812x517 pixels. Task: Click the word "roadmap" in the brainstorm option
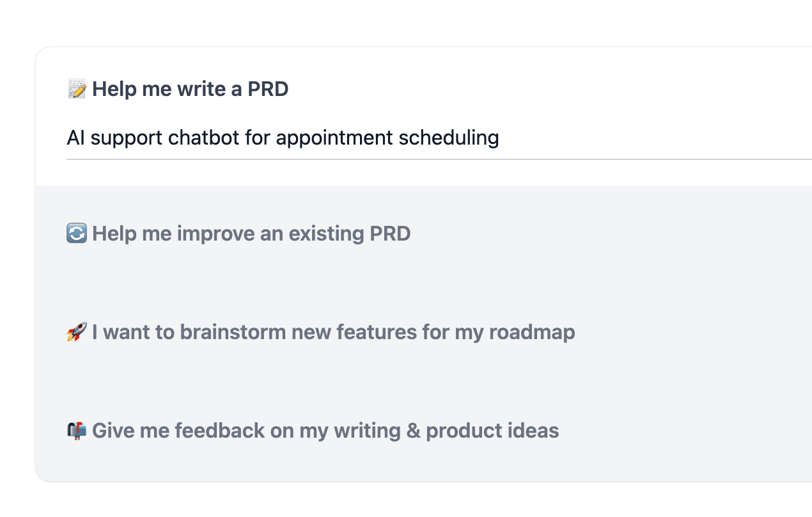pos(532,332)
